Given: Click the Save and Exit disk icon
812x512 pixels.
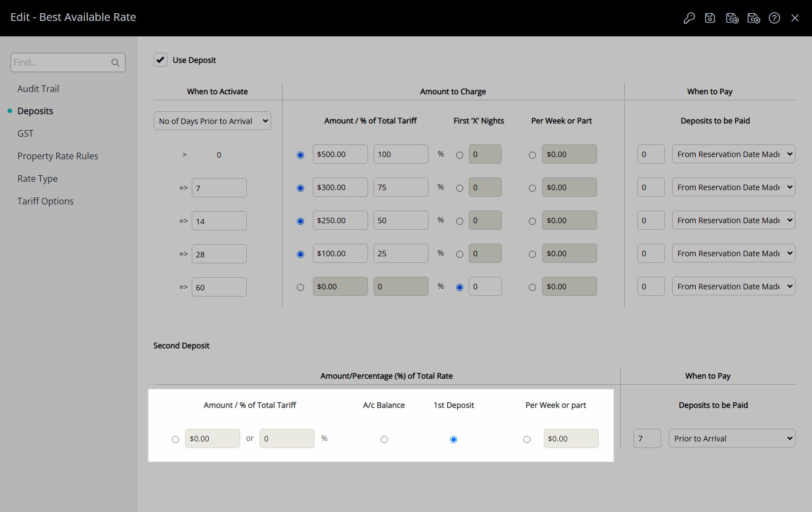Looking at the screenshot, I should (x=754, y=18).
